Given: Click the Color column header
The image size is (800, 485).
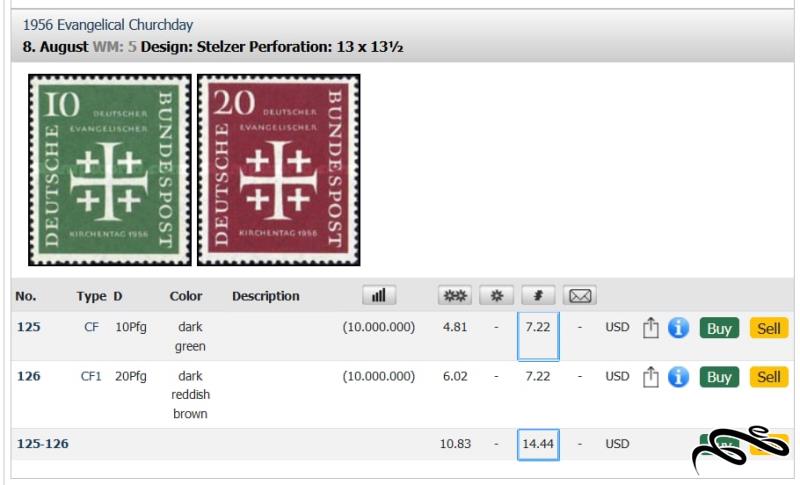Looking at the screenshot, I should pyautogui.click(x=186, y=296).
